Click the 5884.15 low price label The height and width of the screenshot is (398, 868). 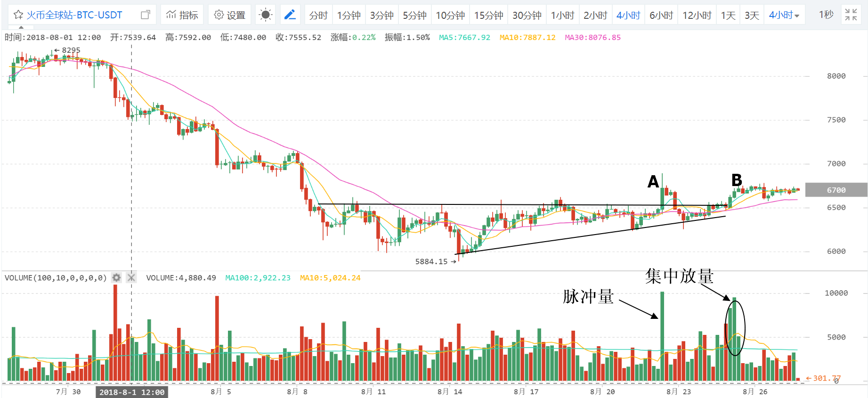431,261
